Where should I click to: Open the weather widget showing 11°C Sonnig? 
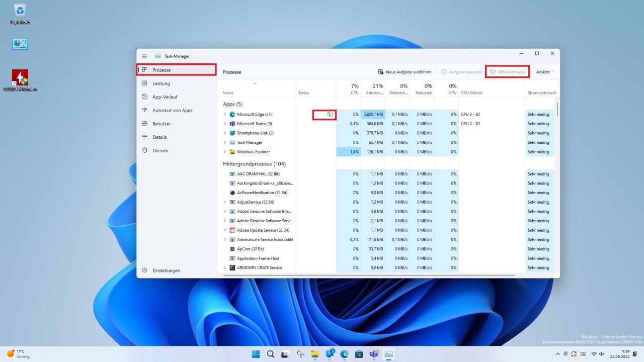point(19,354)
